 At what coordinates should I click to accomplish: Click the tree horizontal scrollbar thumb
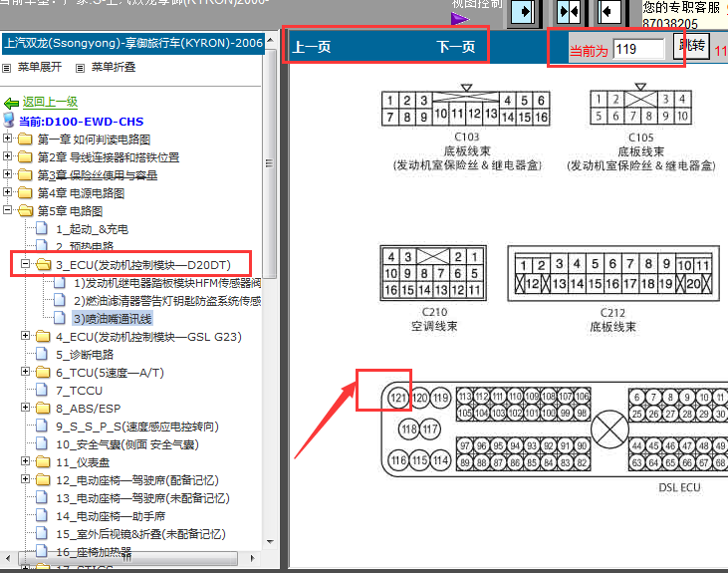[x=127, y=558]
